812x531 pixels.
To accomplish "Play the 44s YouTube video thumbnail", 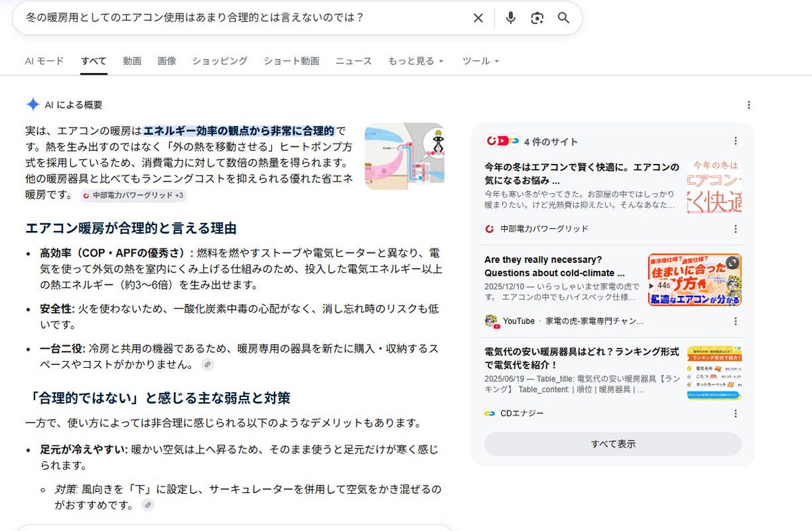I will tap(695, 280).
